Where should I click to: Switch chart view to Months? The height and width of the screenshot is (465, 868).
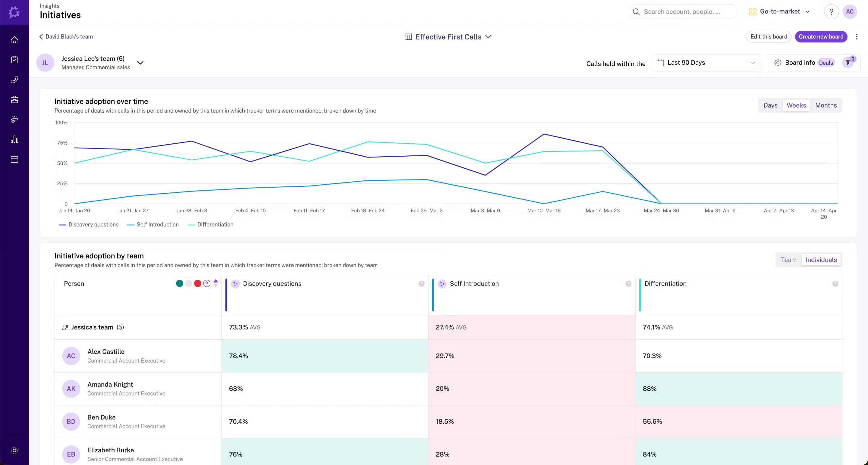coord(826,105)
